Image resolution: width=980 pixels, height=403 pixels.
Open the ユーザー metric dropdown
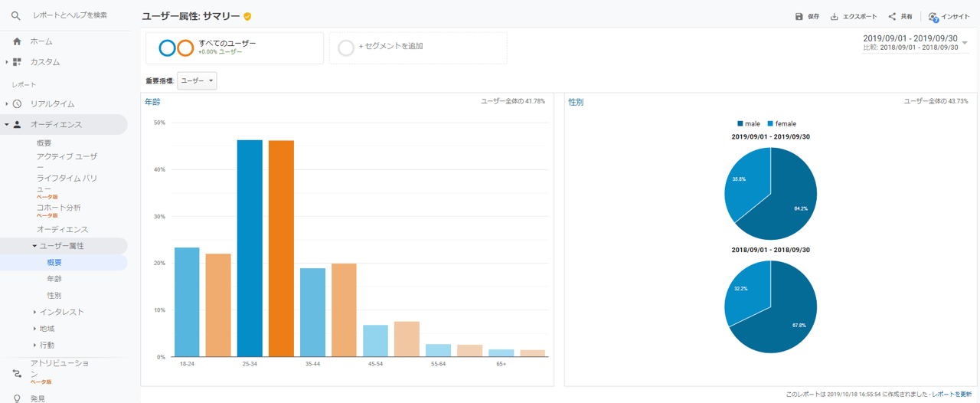(197, 80)
